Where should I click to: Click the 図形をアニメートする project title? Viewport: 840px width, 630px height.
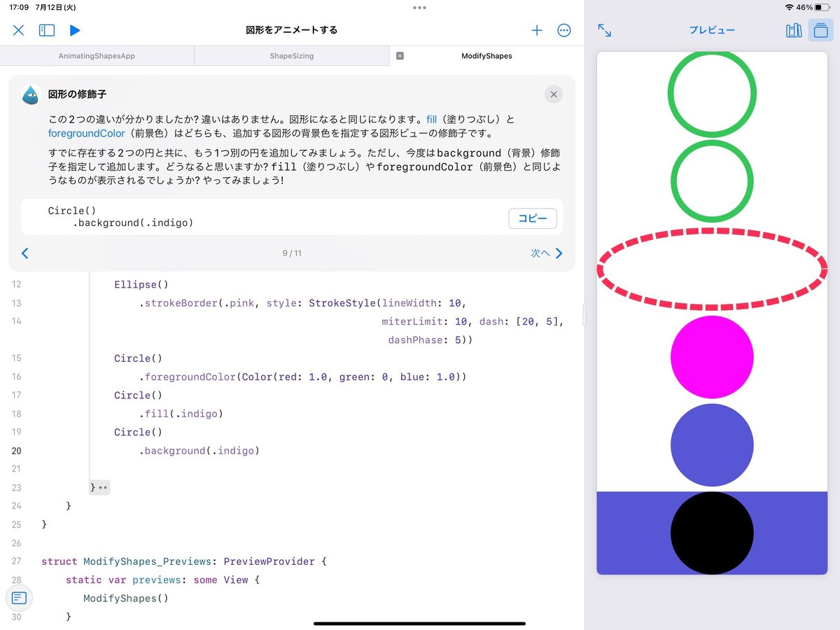tap(292, 30)
